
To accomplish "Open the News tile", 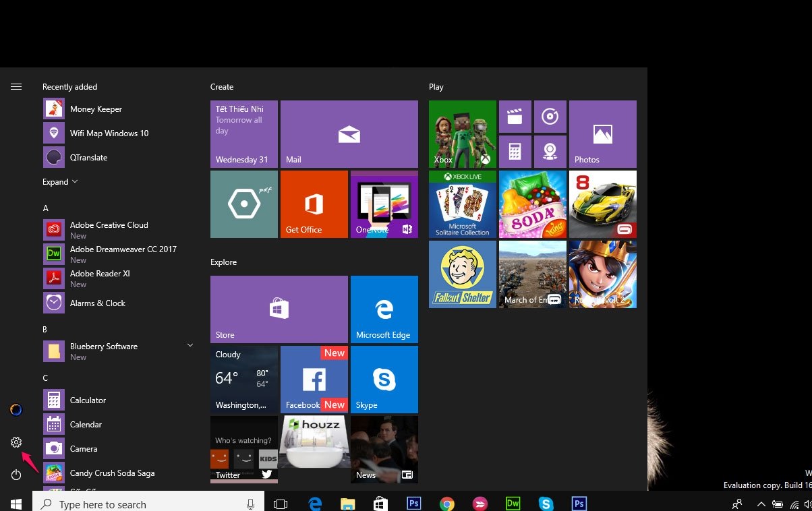I will [x=384, y=450].
